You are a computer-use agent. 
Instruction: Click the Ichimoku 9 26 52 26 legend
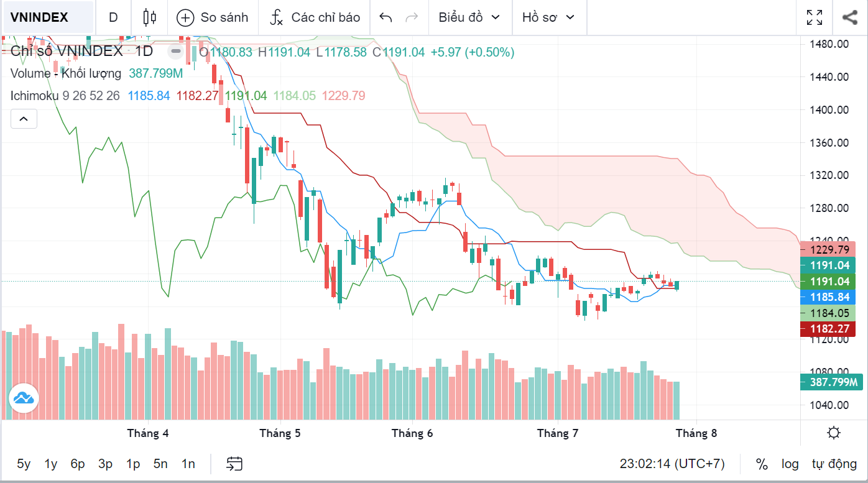(65, 96)
